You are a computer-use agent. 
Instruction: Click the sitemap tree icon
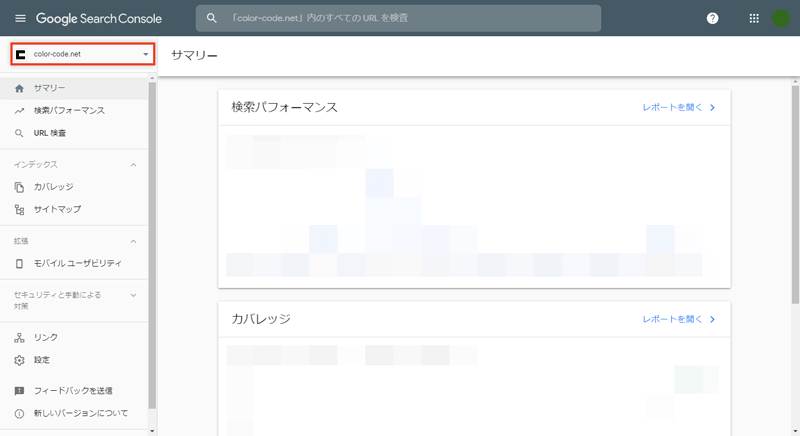click(x=19, y=210)
